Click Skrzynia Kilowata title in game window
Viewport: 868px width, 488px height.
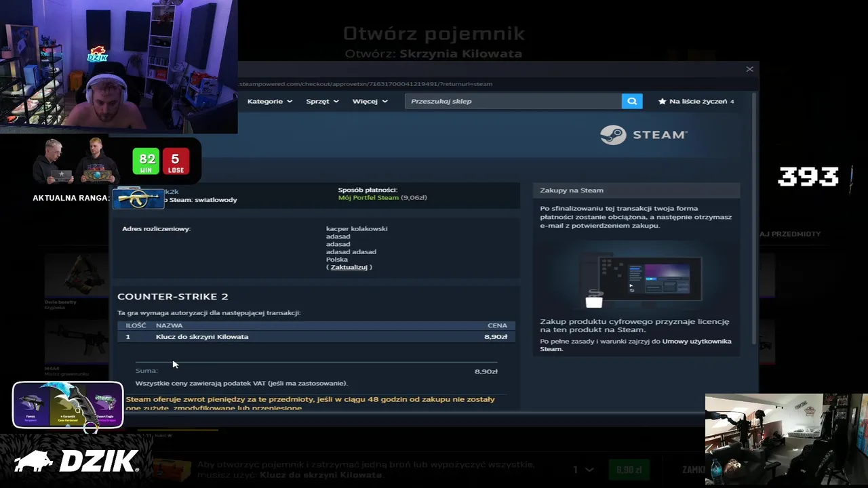tap(460, 54)
